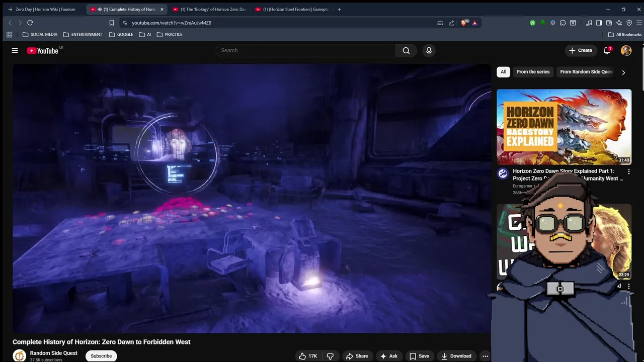This screenshot has width=644, height=362.
Task: Open Random Side Quest channel avatar
Action: pos(19,355)
